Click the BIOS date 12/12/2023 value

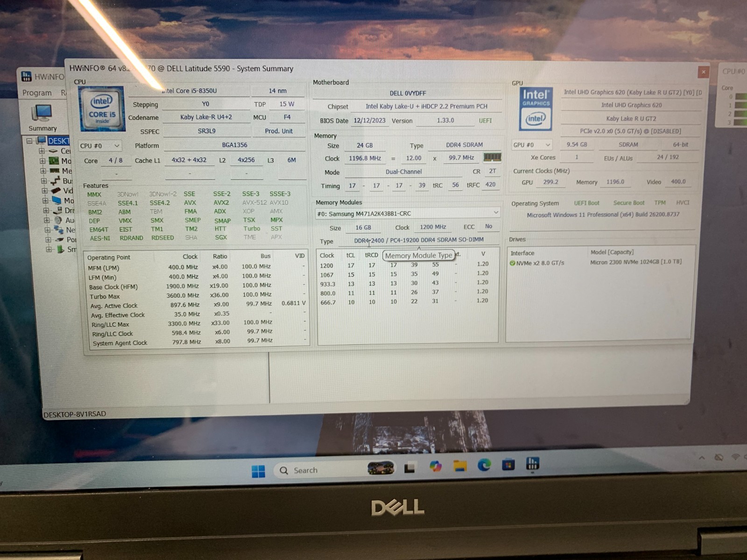point(369,120)
